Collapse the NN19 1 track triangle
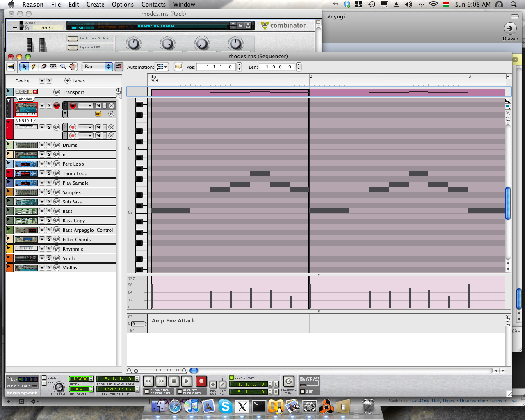This screenshot has height=420, width=525. tap(9, 122)
